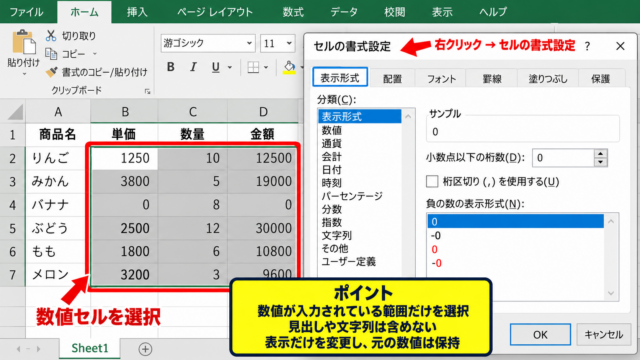Viewport: 640px width, 360px height.
Task: Click the Fill color bucket icon
Action: (x=289, y=67)
